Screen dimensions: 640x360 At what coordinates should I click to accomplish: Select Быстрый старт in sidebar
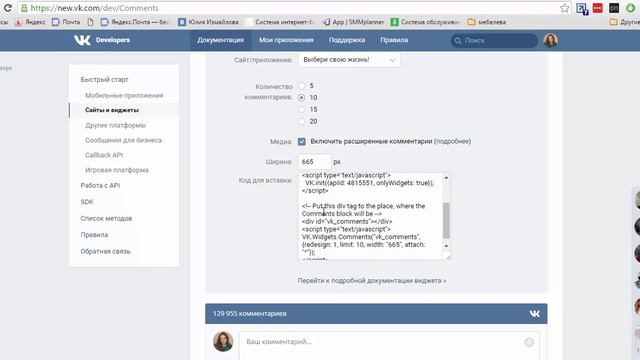(104, 80)
